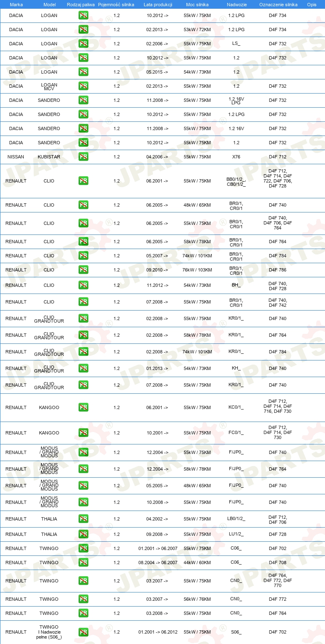325x644 pixels.
Task: Click the D4F 786 engine code
Action: [278, 270]
